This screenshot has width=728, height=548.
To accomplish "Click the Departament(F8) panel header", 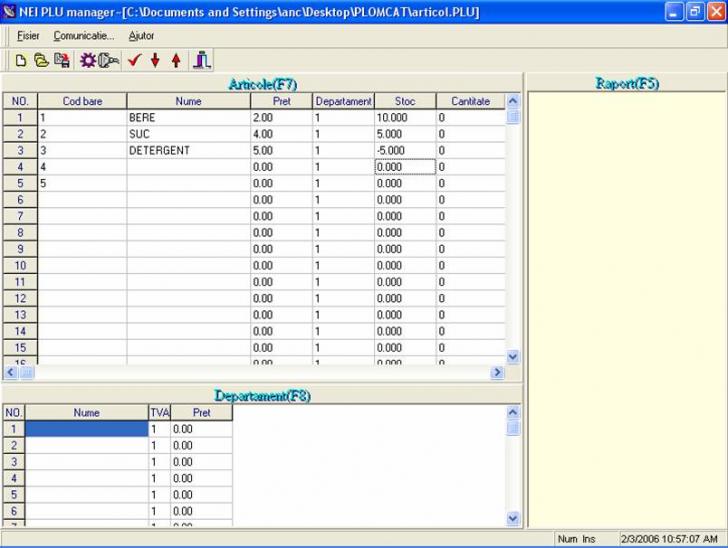I will click(x=262, y=395).
